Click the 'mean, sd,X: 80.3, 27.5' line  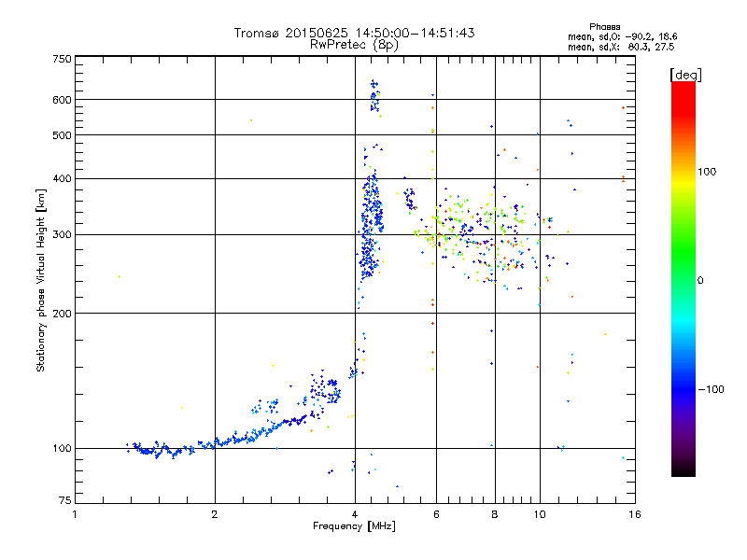(x=621, y=47)
